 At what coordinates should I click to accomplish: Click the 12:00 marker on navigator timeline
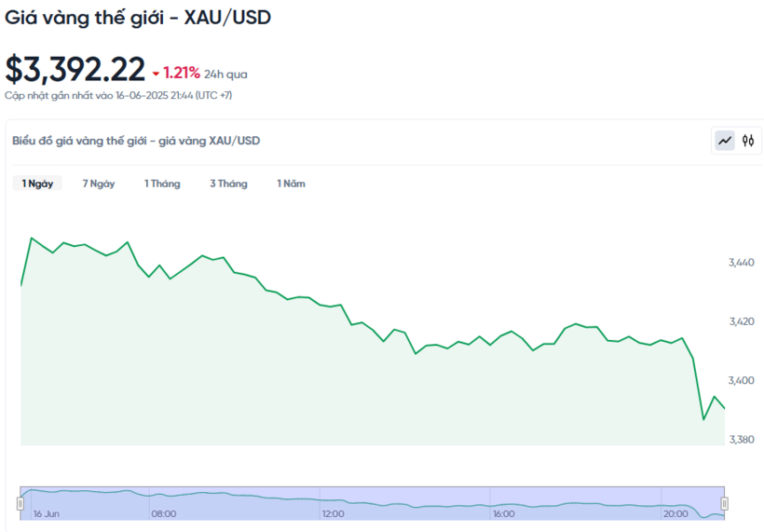(333, 513)
